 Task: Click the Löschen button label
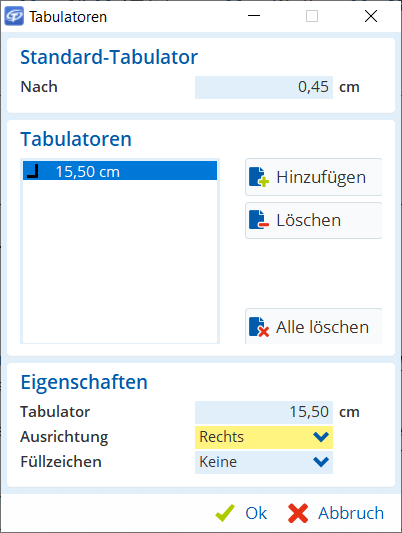click(x=309, y=220)
